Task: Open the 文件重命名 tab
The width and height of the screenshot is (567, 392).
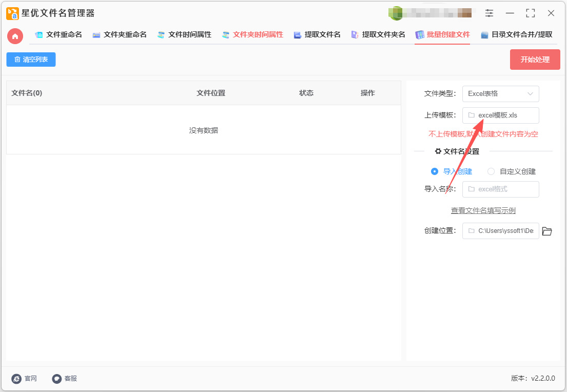Action: [x=58, y=35]
